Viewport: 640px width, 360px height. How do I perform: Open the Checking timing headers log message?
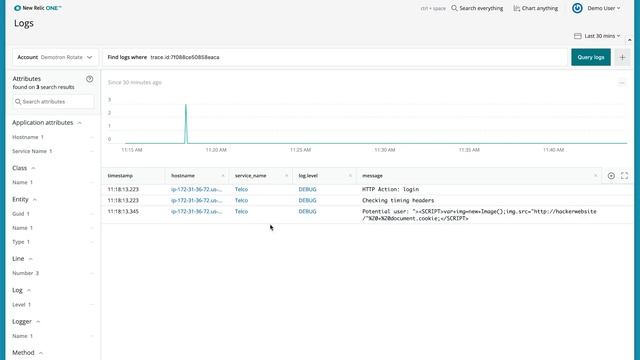point(398,200)
